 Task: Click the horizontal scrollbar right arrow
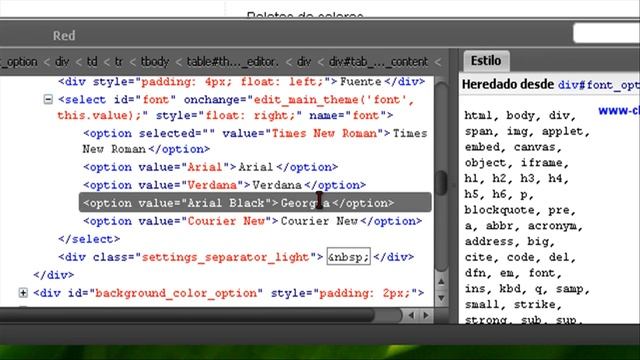click(x=426, y=315)
